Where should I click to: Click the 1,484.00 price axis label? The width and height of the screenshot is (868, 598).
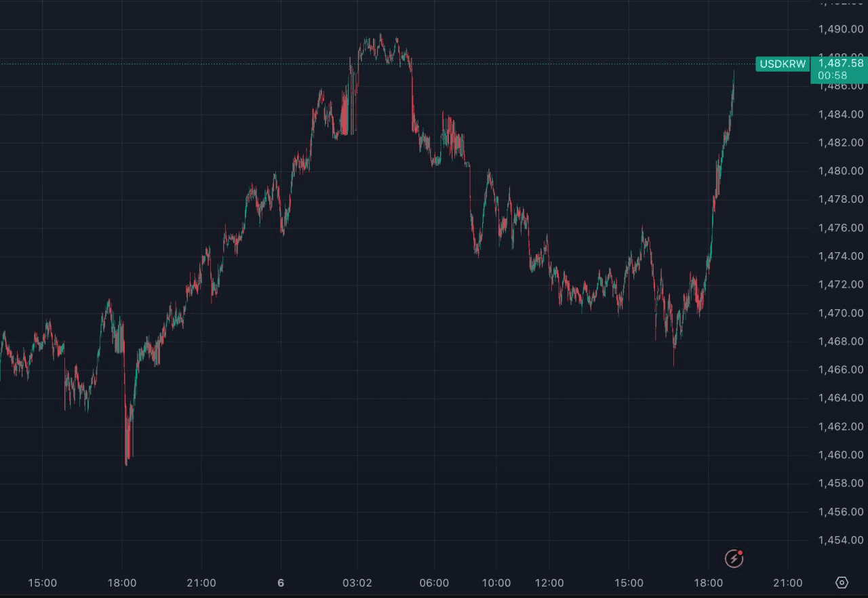pyautogui.click(x=841, y=114)
